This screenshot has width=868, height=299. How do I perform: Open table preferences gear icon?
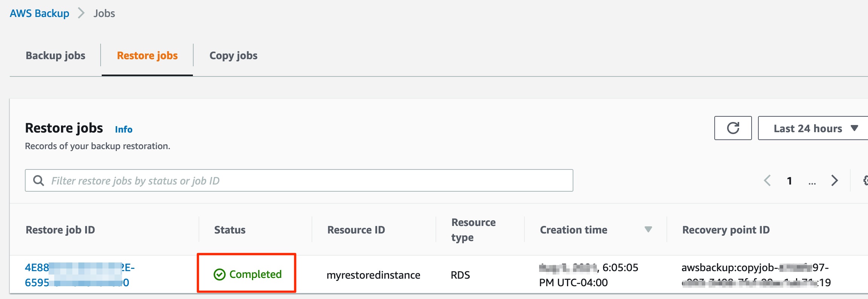(865, 181)
